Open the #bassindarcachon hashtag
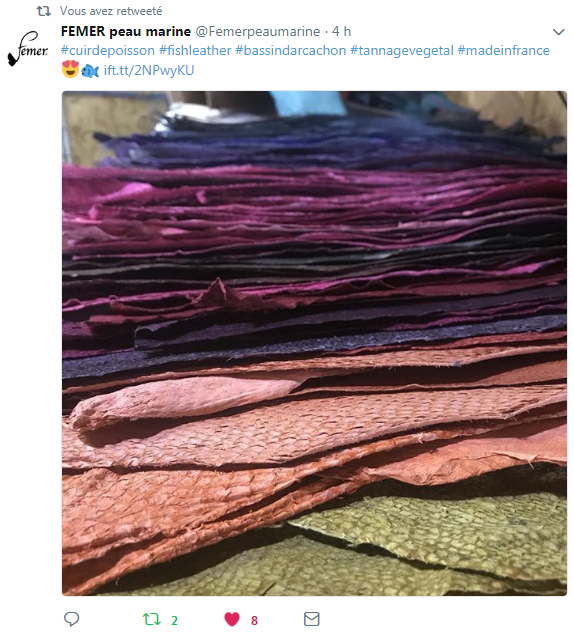This screenshot has height=633, width=574. click(291, 50)
